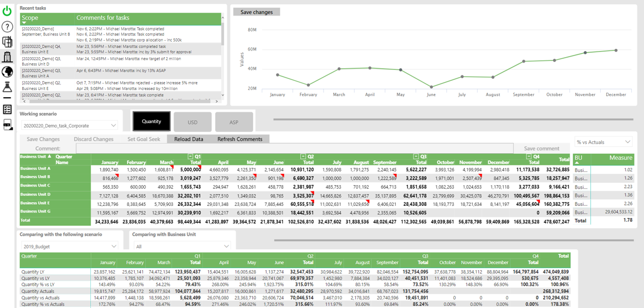
Task: Select task [20200220_Demo] Q4, Business Unit E
Action: click(48, 49)
